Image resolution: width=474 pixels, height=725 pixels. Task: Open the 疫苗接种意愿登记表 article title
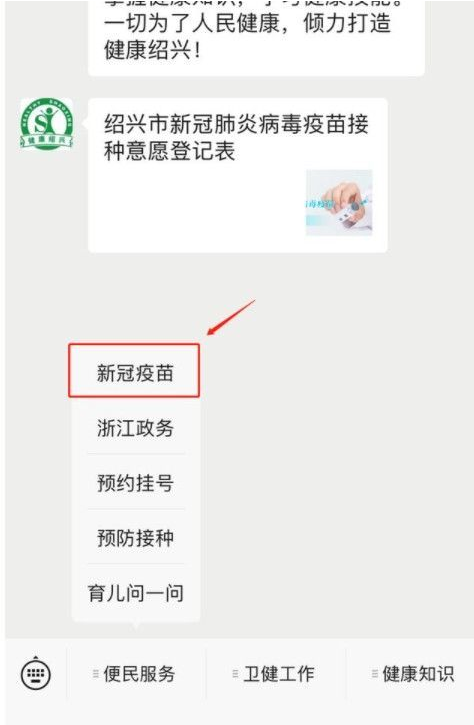[x=236, y=137]
